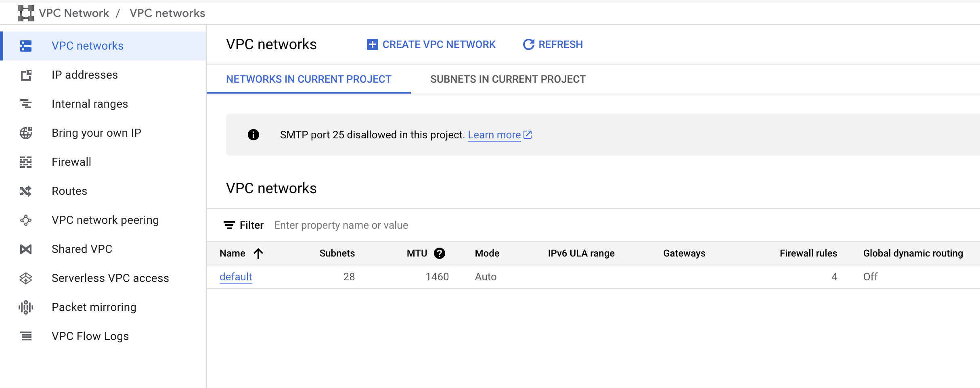980x388 pixels.
Task: Click the Packet mirroring icon
Action: [x=26, y=307]
